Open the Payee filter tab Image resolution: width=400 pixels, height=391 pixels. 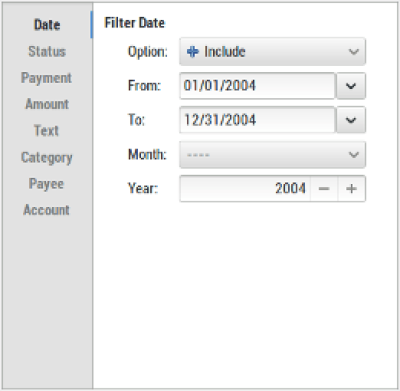pos(46,184)
